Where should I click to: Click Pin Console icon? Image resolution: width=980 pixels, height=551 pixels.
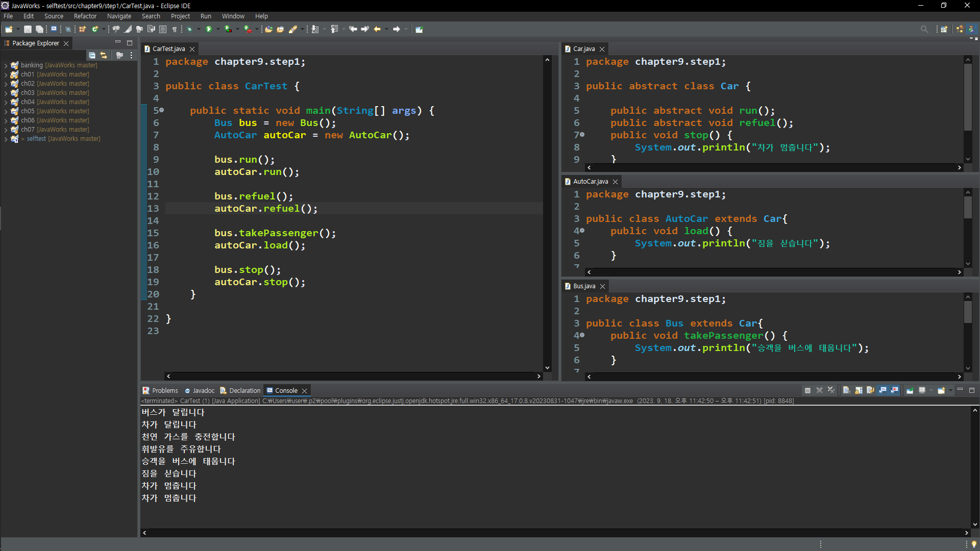coord(910,390)
